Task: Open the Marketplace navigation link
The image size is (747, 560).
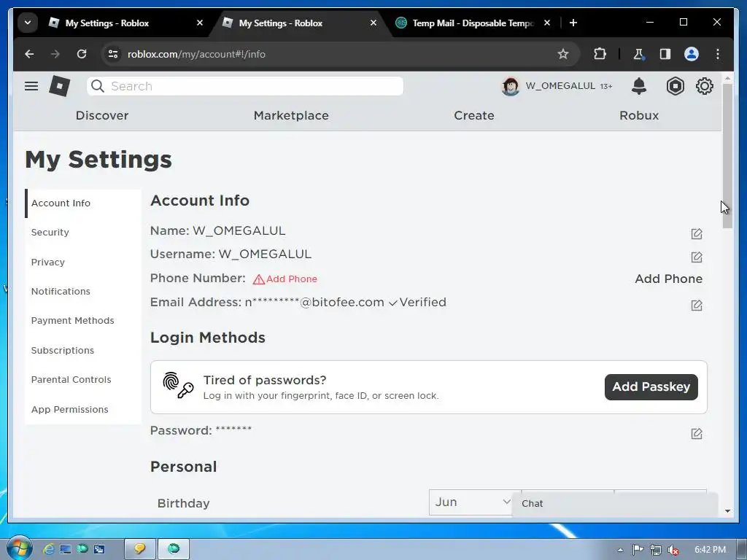Action: (291, 115)
